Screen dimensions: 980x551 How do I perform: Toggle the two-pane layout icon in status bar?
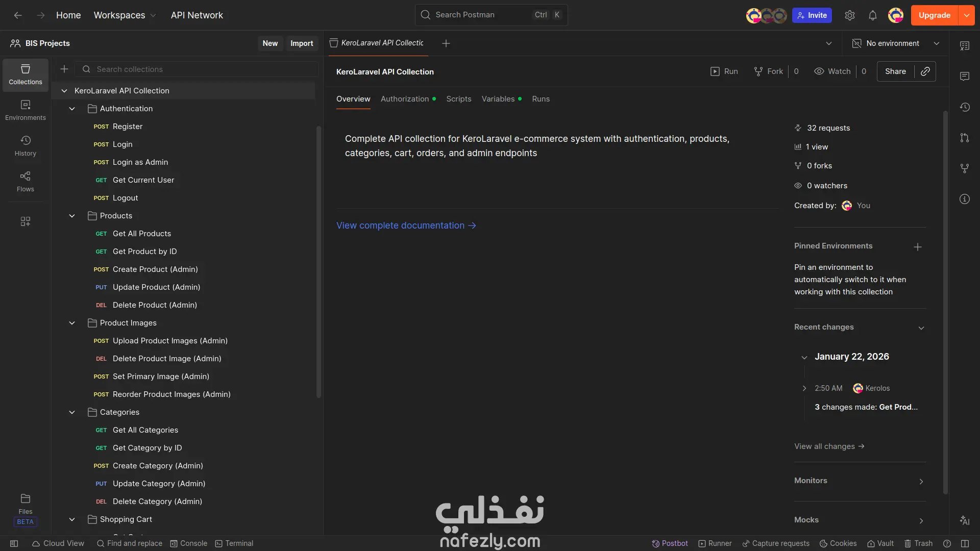coord(964,543)
